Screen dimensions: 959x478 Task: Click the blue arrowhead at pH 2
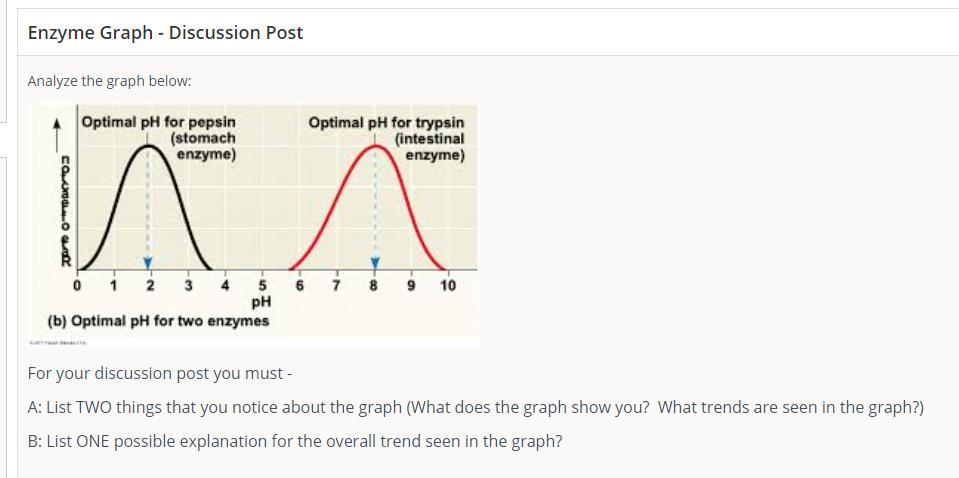tap(147, 262)
